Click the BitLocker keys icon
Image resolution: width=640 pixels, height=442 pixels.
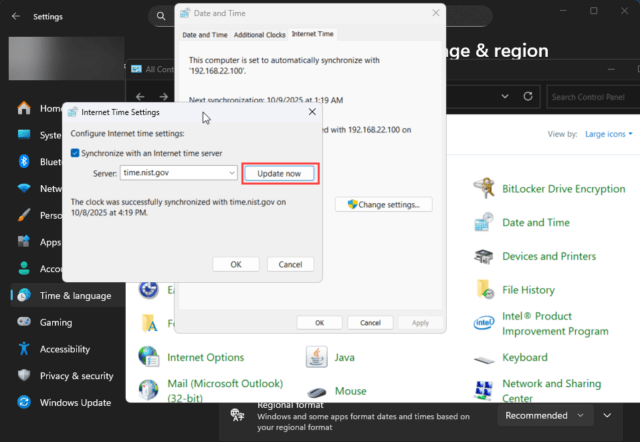click(484, 188)
